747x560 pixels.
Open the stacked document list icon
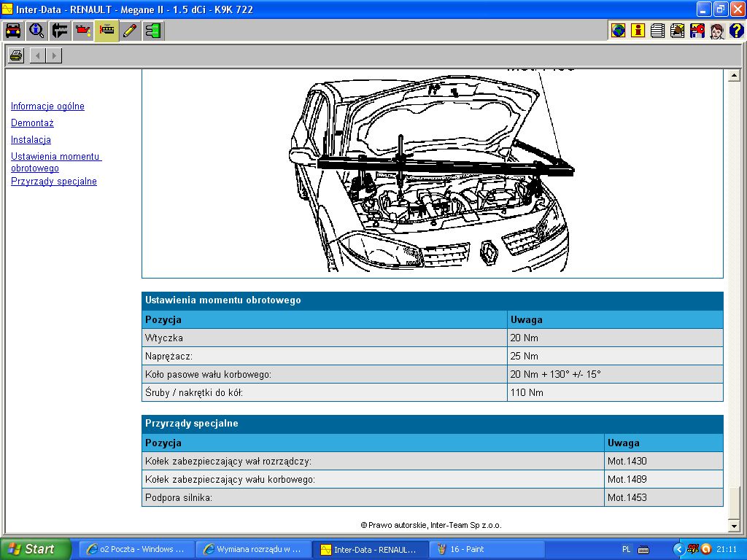(x=657, y=31)
